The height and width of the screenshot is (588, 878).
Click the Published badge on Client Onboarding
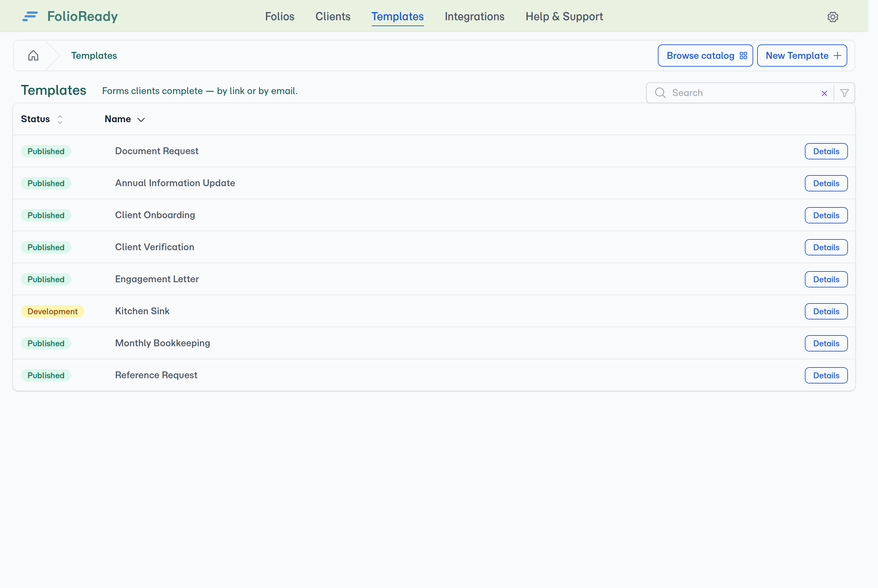[x=46, y=215]
